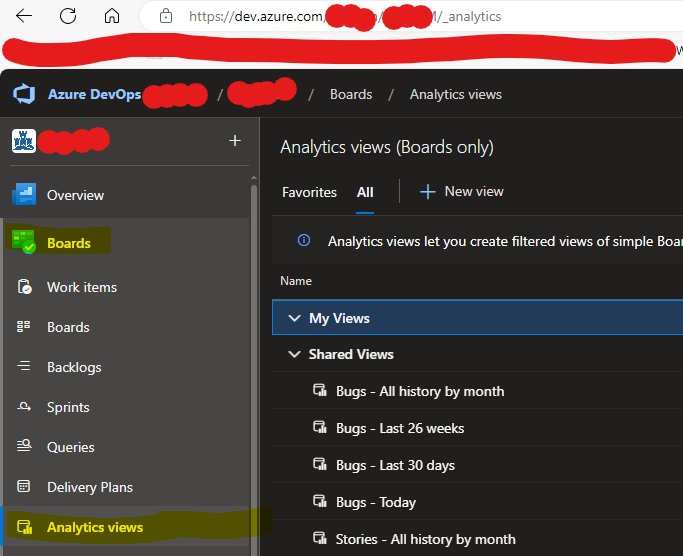
Task: Click the browser address bar
Action: pos(400,17)
